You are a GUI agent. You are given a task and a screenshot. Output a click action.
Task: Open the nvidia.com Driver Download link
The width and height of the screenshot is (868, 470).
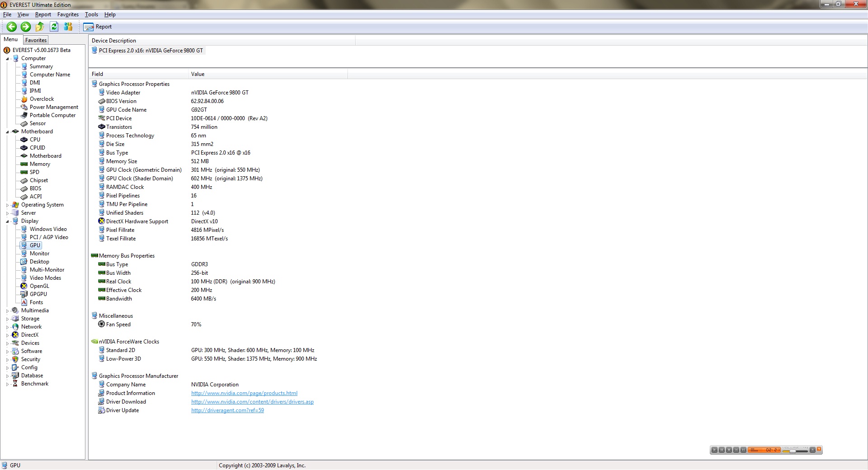[252, 402]
